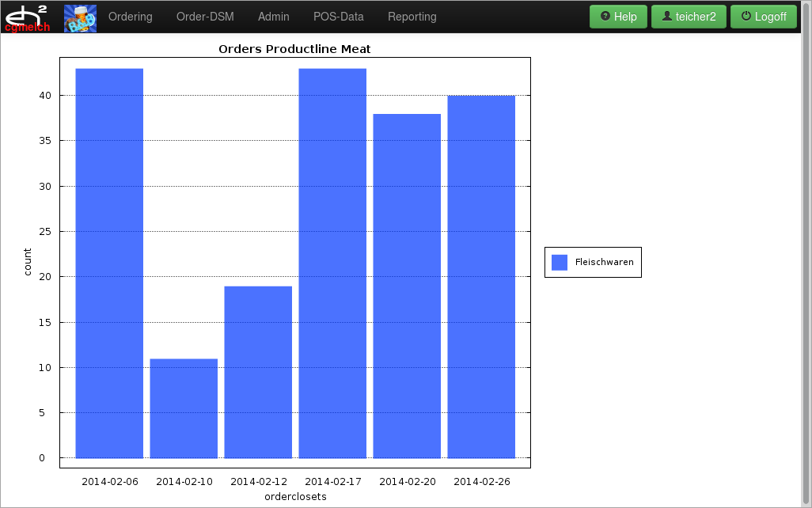Image resolution: width=812 pixels, height=508 pixels.
Task: Log off using the Logoff button
Action: pyautogui.click(x=763, y=17)
